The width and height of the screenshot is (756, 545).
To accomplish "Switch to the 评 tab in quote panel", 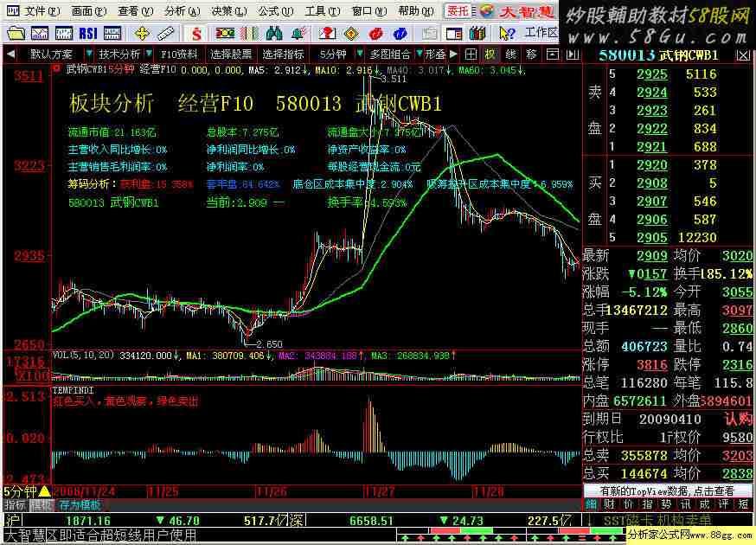I will pyautogui.click(x=724, y=504).
